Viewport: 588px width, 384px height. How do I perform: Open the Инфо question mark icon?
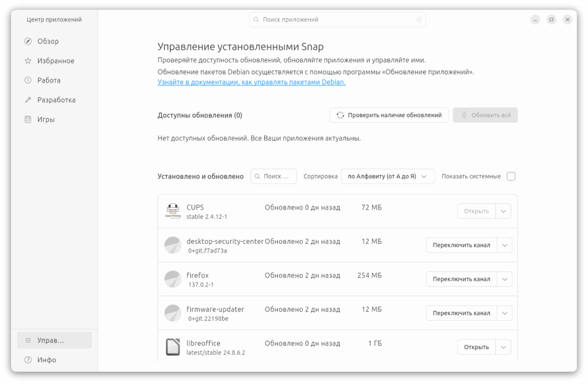pyautogui.click(x=28, y=360)
